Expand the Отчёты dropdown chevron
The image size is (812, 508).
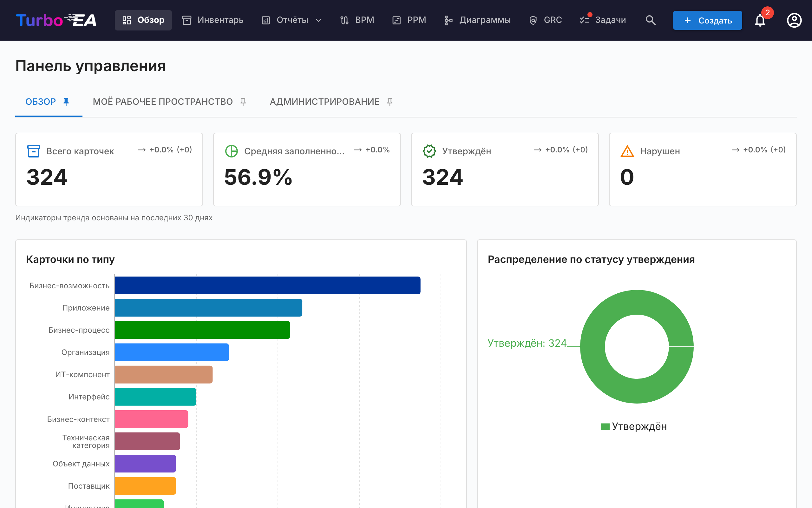tap(318, 20)
